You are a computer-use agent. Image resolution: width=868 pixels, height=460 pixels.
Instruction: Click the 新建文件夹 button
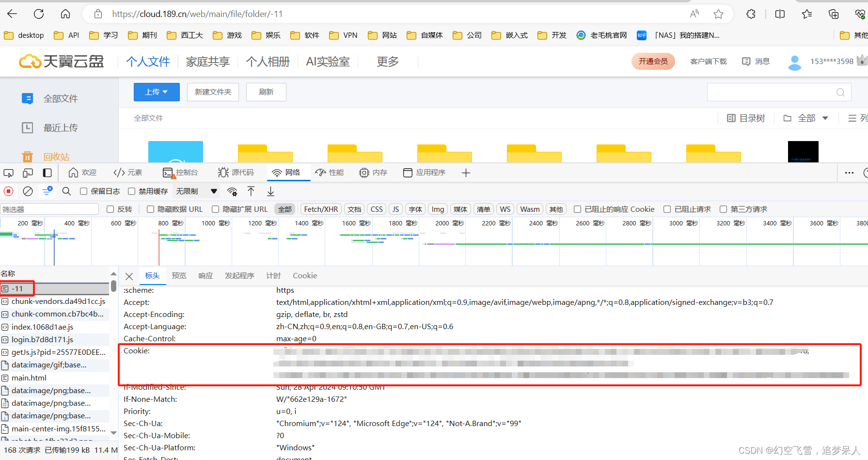tap(212, 92)
